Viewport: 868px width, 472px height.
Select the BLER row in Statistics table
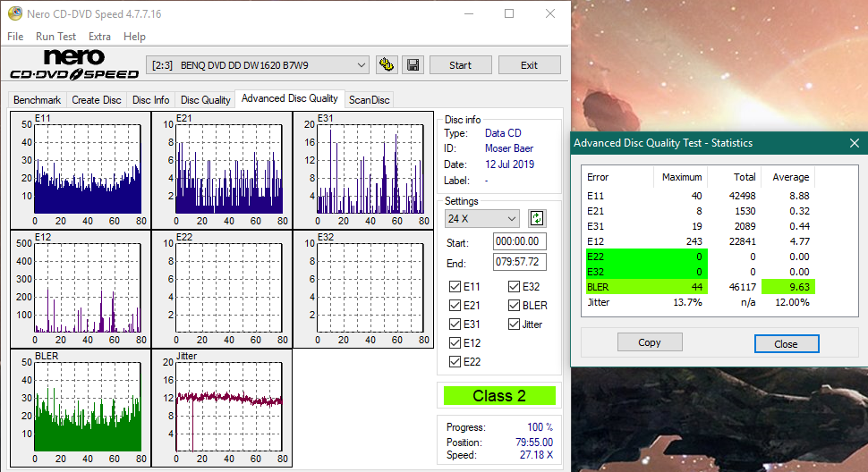(x=699, y=287)
